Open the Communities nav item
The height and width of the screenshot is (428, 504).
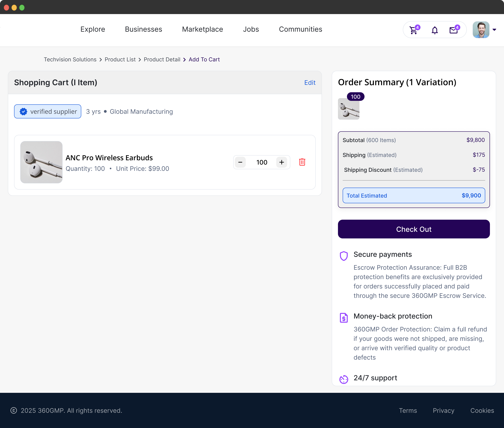point(300,29)
